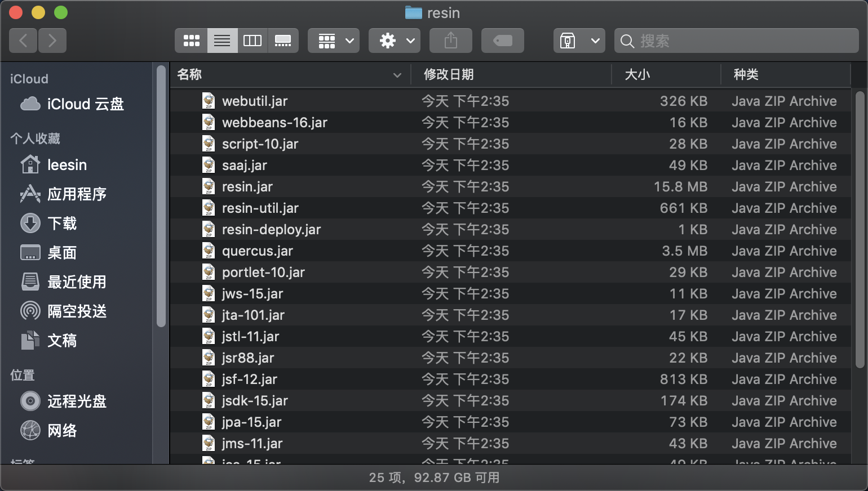Viewport: 868px width, 491px height.
Task: Select the resin-deploy.jar file icon
Action: click(209, 229)
